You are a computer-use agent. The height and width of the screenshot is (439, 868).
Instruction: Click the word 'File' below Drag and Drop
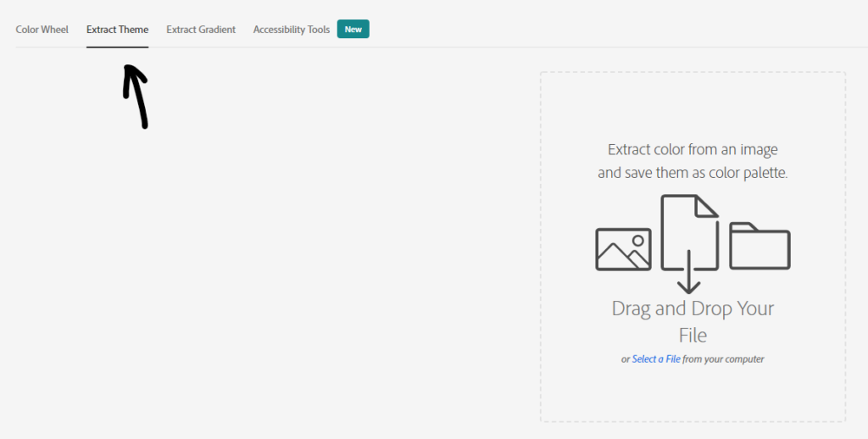693,335
